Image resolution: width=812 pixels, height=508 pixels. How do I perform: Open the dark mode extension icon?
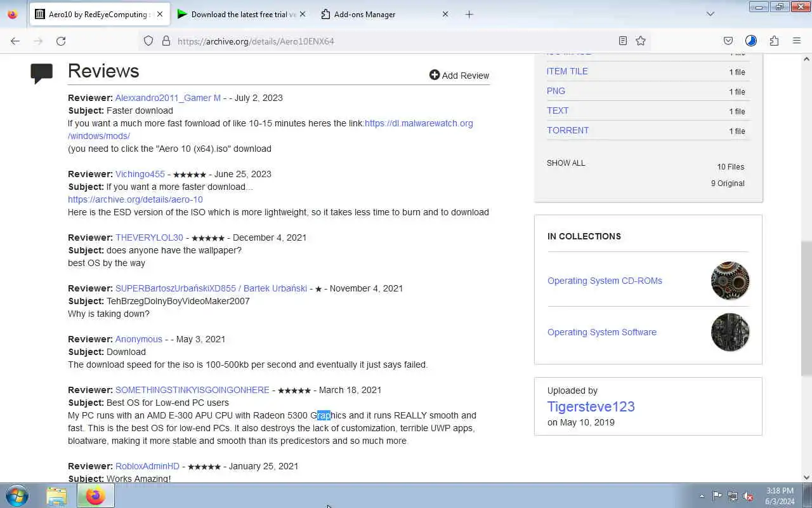[x=751, y=41]
